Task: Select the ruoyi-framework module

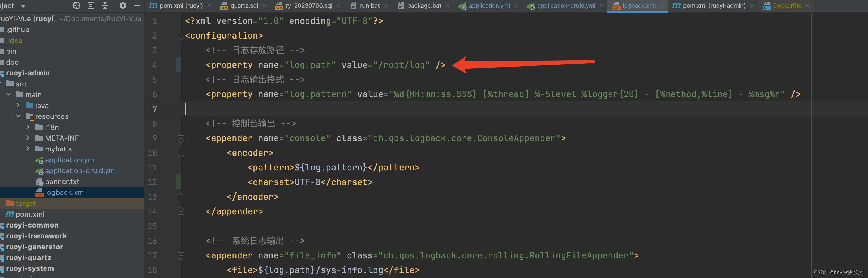Action: click(36, 236)
